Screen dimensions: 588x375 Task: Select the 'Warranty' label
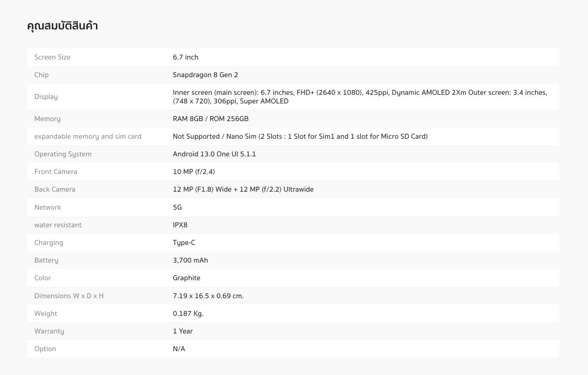pyautogui.click(x=49, y=331)
